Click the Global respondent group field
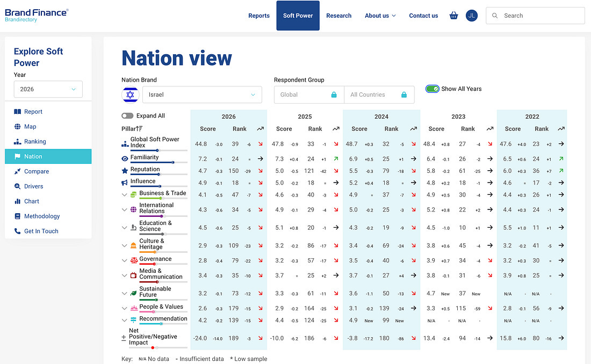 309,94
